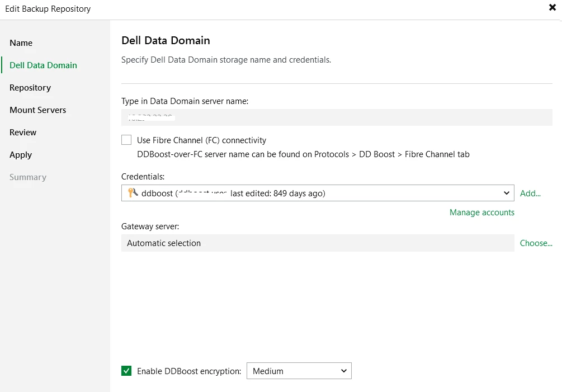Select the Summary step in sidebar

click(28, 177)
